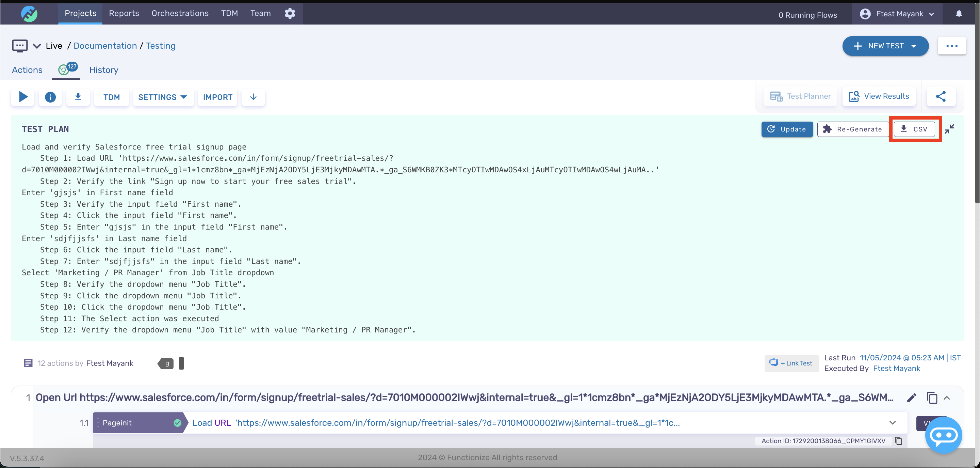The height and width of the screenshot is (468, 980).
Task: Click the B tag label
Action: (x=166, y=364)
